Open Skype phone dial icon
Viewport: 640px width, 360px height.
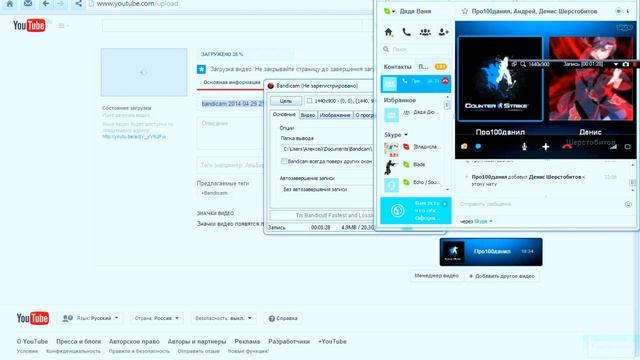(407, 32)
